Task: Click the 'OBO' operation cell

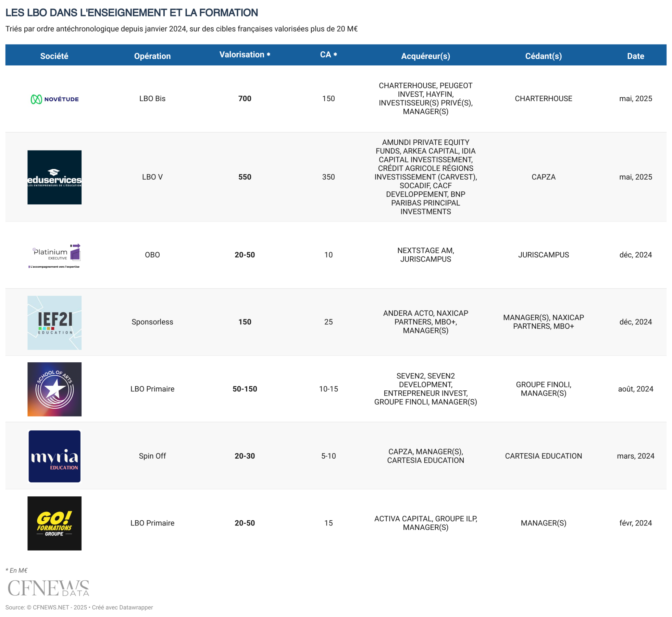Action: click(x=152, y=255)
